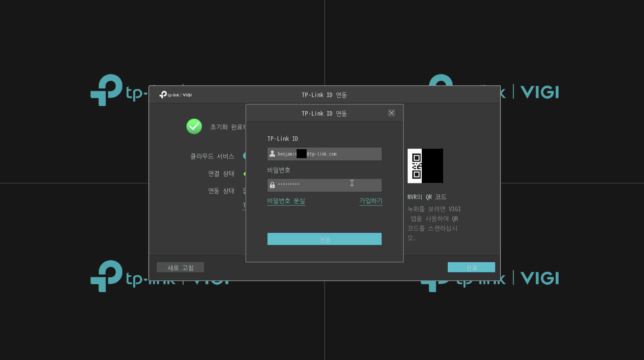Open the 가입하기 sign-up link
This screenshot has width=644, height=360.
click(371, 201)
